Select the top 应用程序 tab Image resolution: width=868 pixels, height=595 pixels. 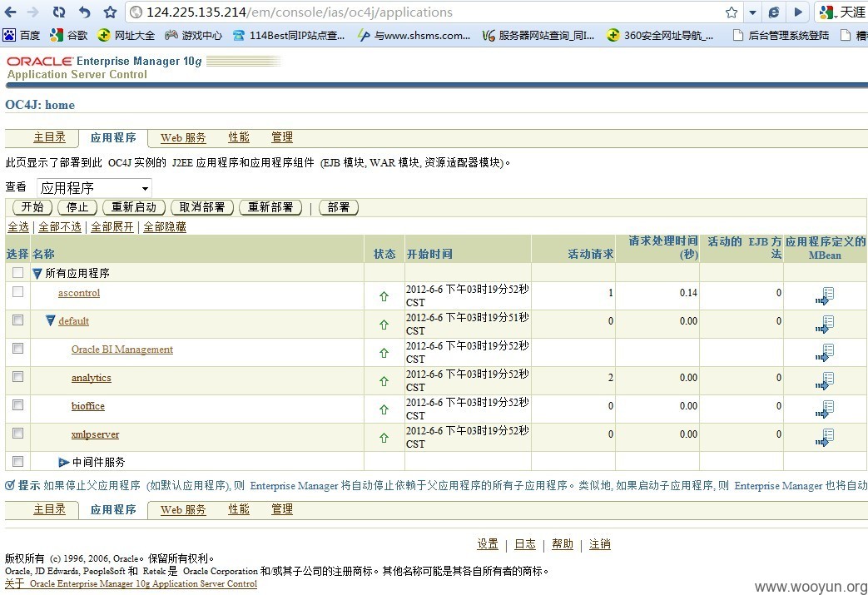click(x=113, y=138)
